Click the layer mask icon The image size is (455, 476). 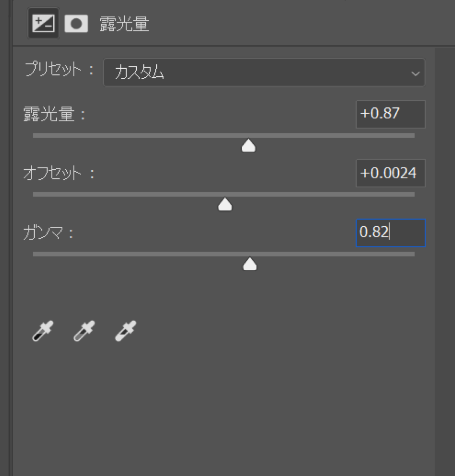76,24
